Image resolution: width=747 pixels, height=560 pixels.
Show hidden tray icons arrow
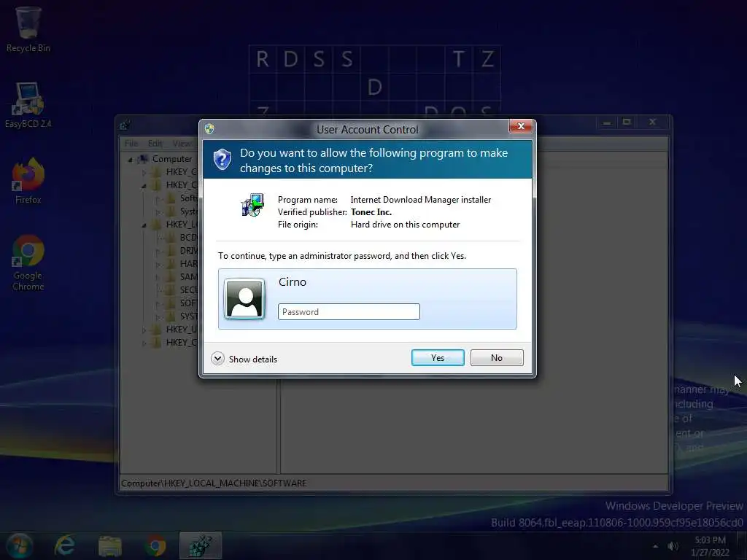tap(656, 546)
